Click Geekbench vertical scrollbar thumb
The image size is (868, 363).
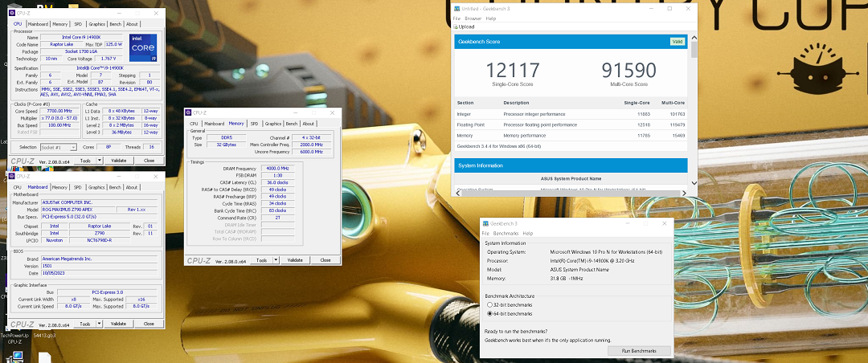694,50
